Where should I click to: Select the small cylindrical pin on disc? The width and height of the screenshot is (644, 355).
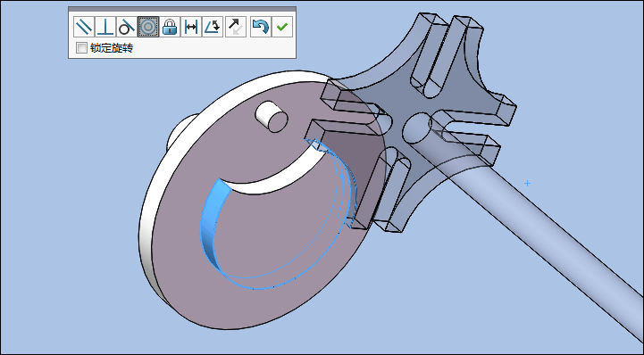[x=271, y=117]
